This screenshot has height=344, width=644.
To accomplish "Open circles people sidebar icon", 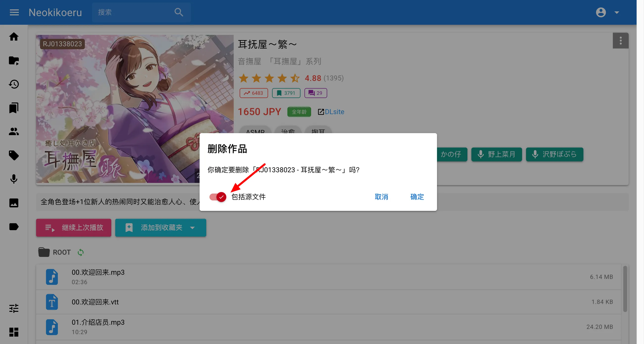I will click(14, 131).
